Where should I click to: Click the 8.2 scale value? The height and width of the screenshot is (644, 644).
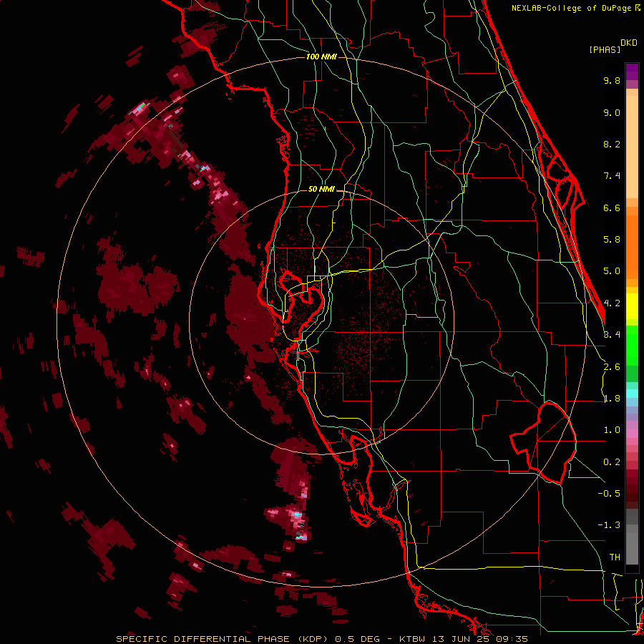pos(612,144)
